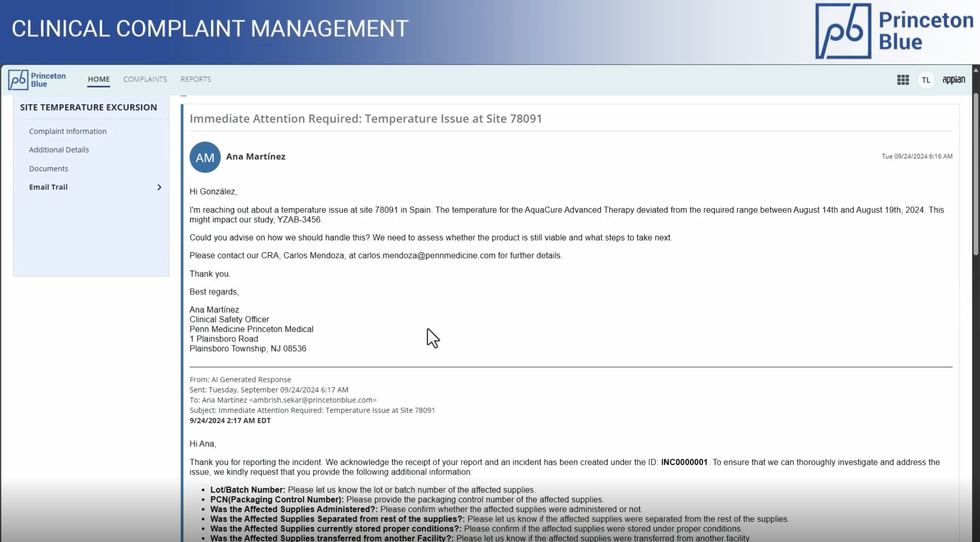Select Email Trail in sidebar
The width and height of the screenshot is (980, 542).
48,187
